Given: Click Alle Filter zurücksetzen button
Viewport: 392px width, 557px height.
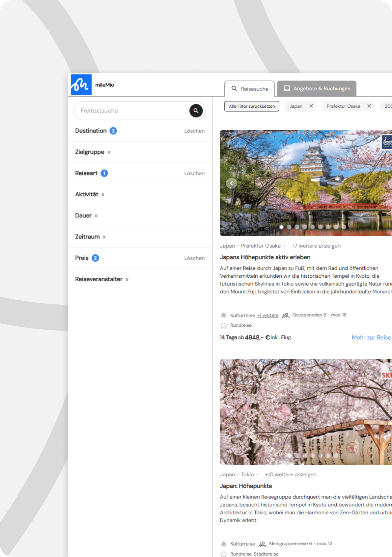Looking at the screenshot, I should [x=252, y=106].
